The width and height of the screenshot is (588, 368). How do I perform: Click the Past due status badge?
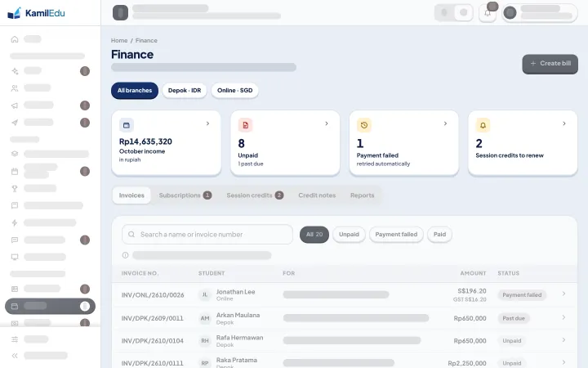click(514, 318)
